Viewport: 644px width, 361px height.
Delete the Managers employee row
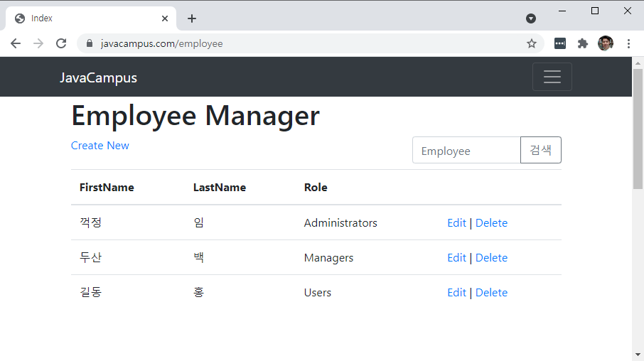491,258
